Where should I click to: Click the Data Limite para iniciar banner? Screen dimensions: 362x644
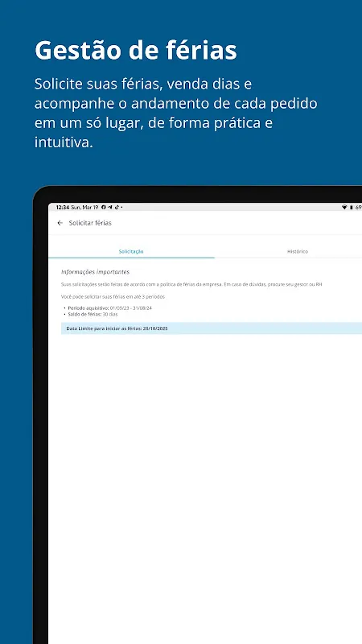click(x=212, y=328)
